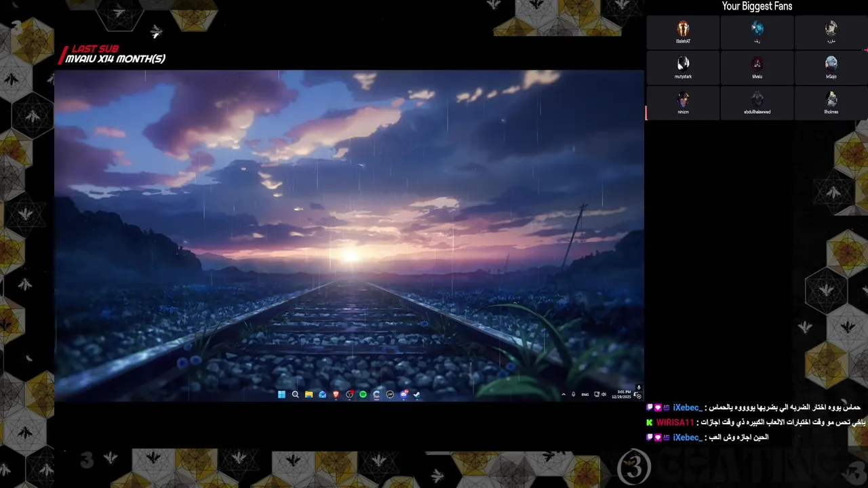Open the blue mail app taskbar icon
The height and width of the screenshot is (488, 868).
click(x=322, y=394)
